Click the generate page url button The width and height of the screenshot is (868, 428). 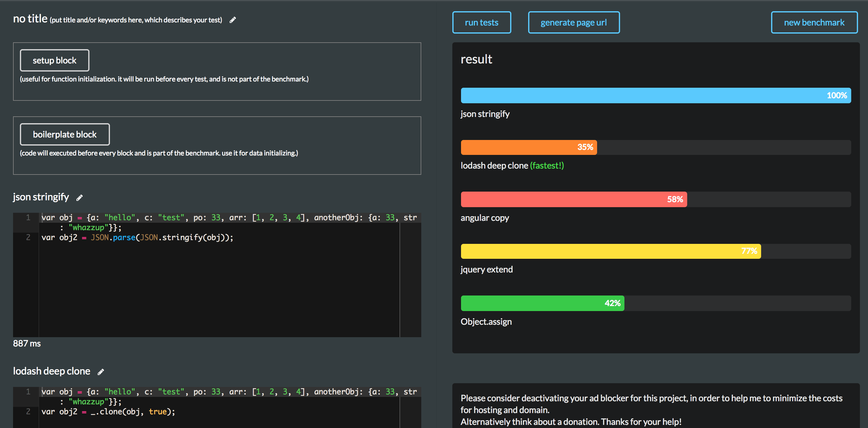pos(573,22)
